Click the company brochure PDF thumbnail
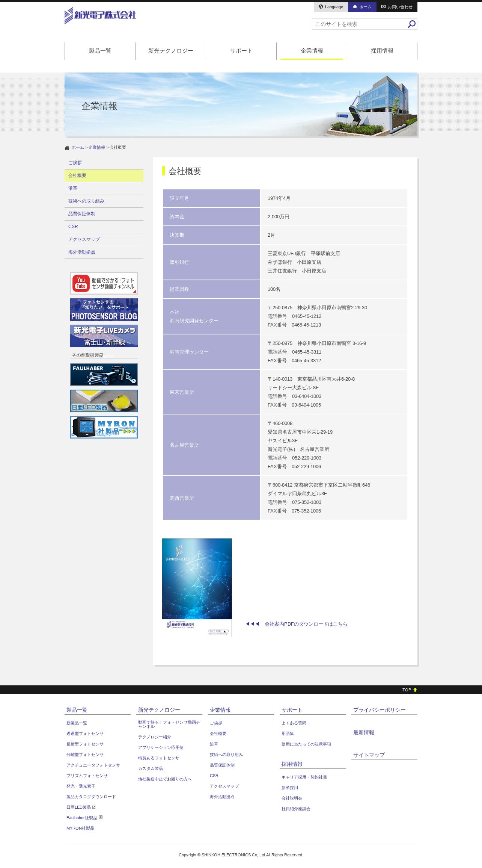Viewport: 482px width, 868px height. pyautogui.click(x=197, y=588)
